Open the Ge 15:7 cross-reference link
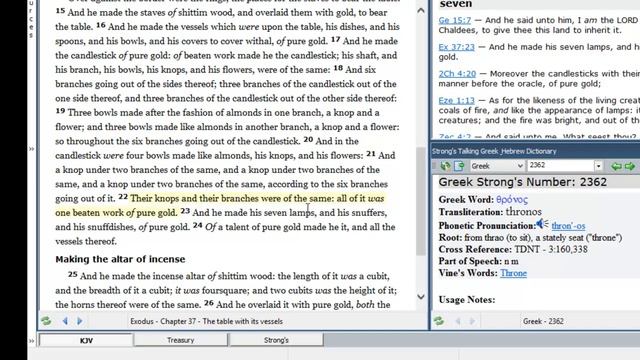640x360 pixels. (x=455, y=20)
